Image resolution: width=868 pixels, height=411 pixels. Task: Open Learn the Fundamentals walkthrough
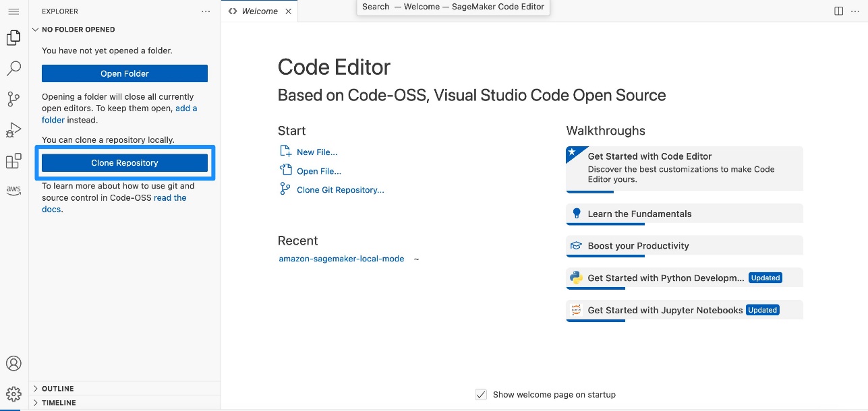pos(685,214)
